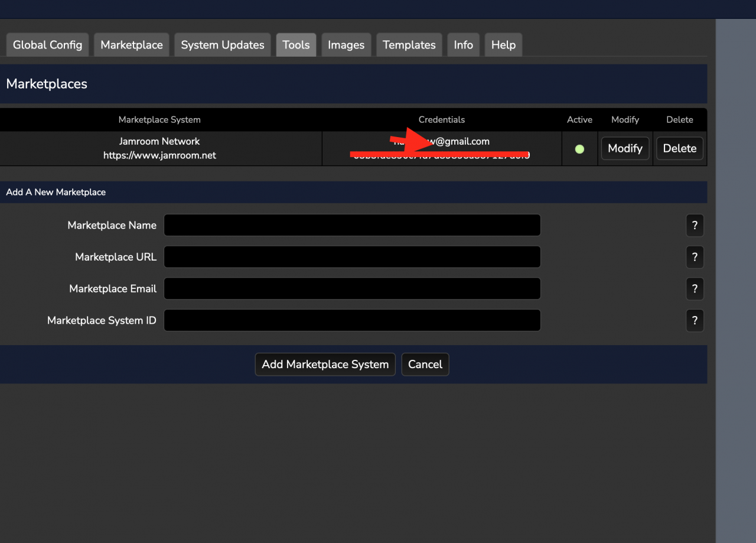The image size is (756, 543).
Task: Cancel adding a new marketplace
Action: click(x=425, y=365)
